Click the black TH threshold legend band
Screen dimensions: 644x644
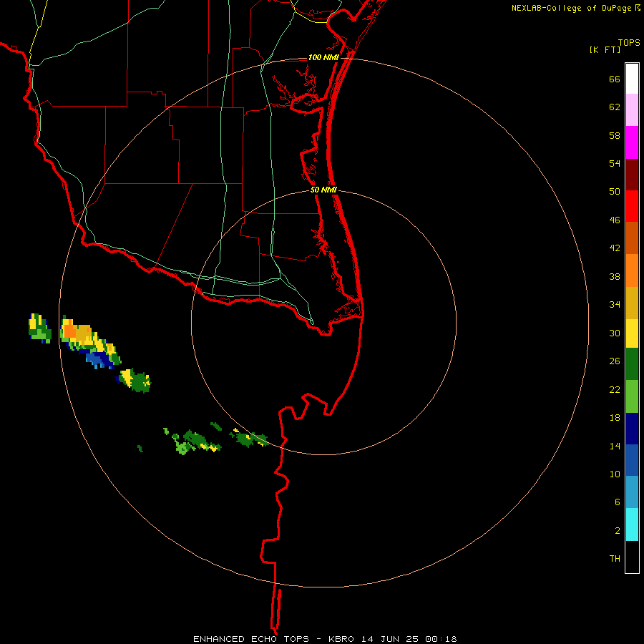click(632, 557)
